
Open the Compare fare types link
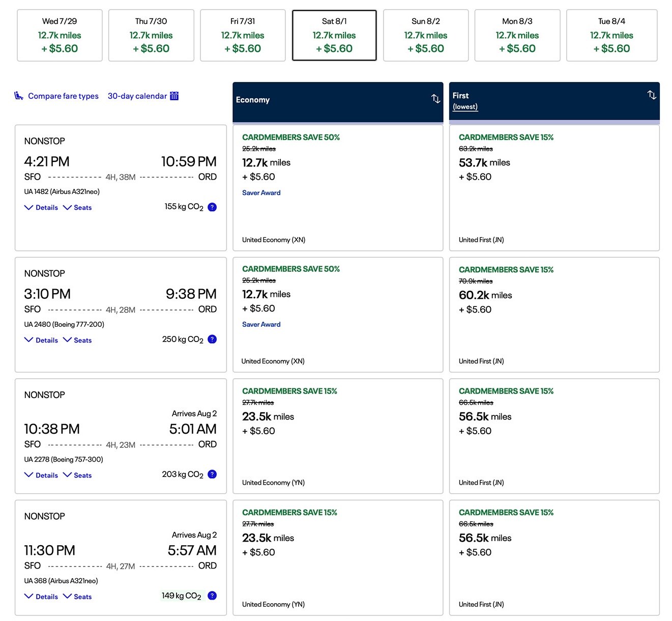click(63, 96)
